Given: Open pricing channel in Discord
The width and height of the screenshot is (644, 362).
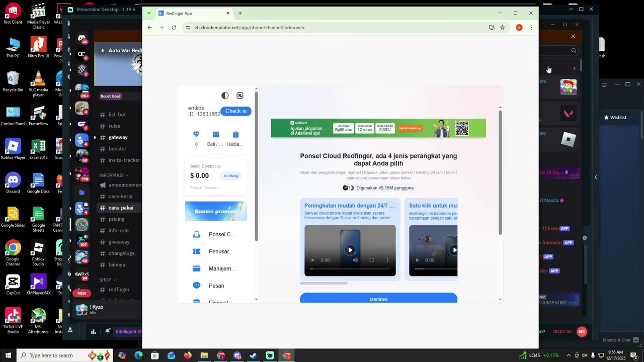Looking at the screenshot, I should point(116,219).
